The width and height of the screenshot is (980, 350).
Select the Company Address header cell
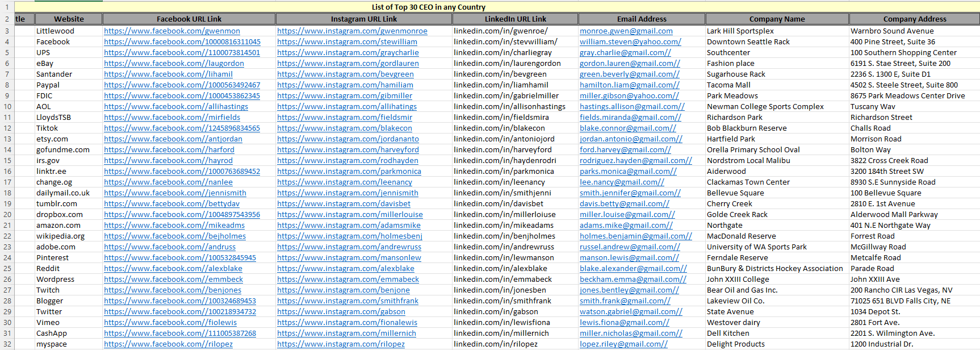(915, 19)
